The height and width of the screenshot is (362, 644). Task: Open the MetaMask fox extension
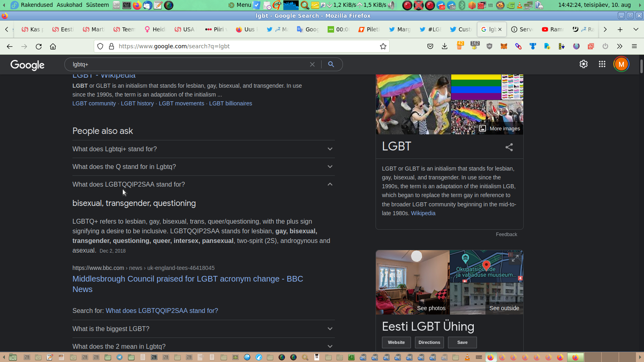(x=504, y=46)
